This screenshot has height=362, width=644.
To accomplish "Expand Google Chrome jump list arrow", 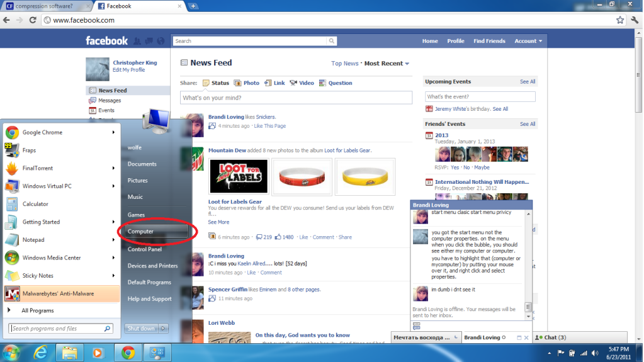I will (114, 132).
